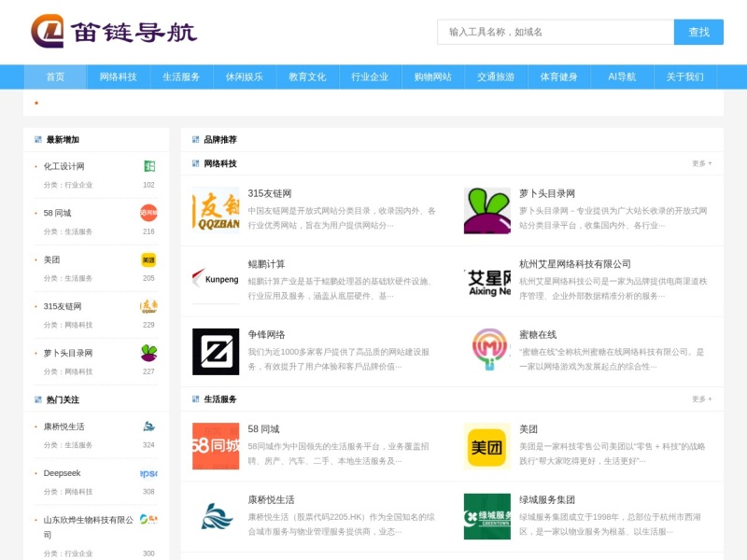Screen dimensions: 747x560
Task: Click the 58同城 orange card logo
Action: (216, 446)
